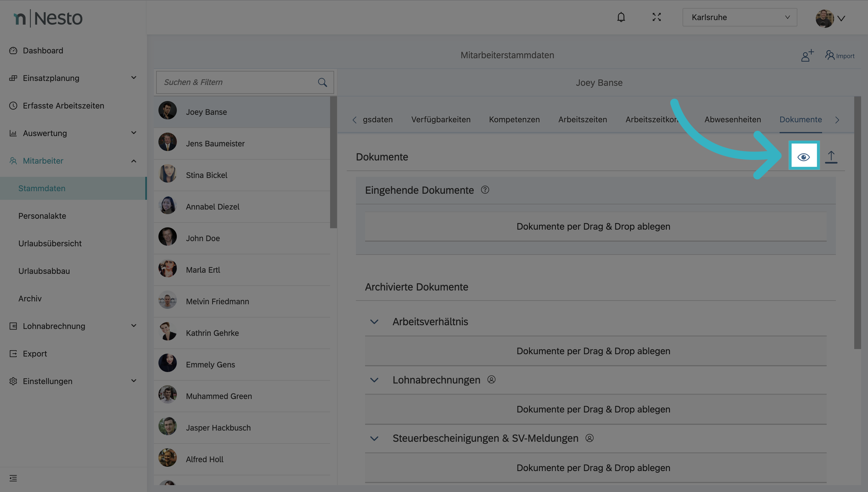Open Personalakte in the sidebar

pyautogui.click(x=42, y=216)
